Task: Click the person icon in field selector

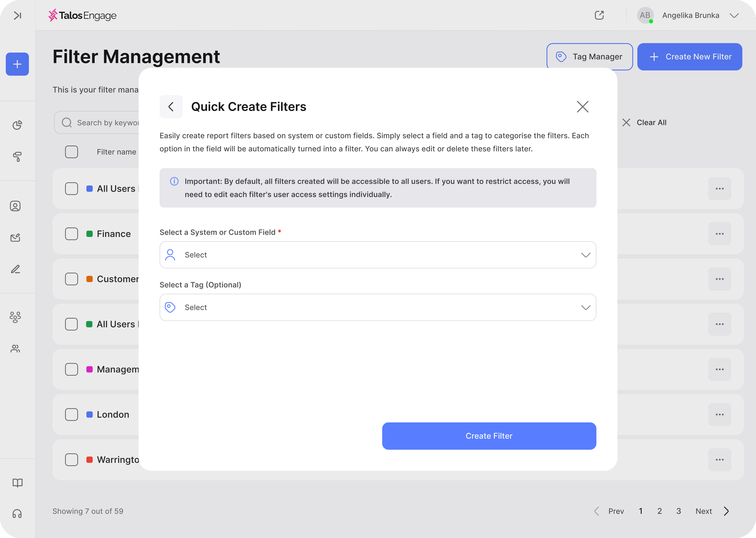Action: (170, 255)
